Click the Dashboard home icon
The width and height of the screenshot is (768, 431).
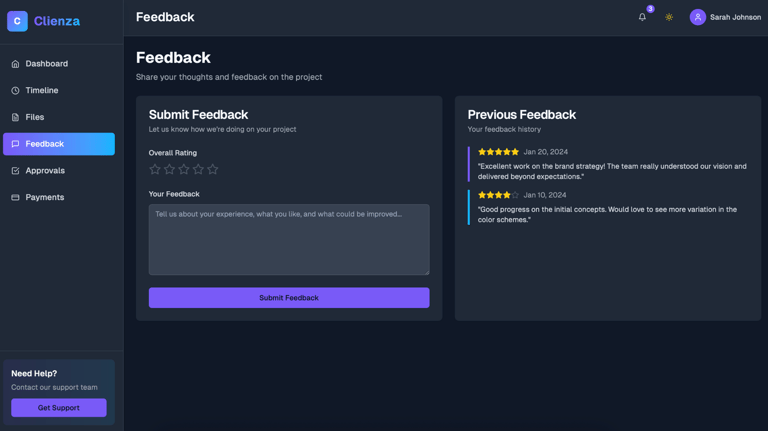15,64
